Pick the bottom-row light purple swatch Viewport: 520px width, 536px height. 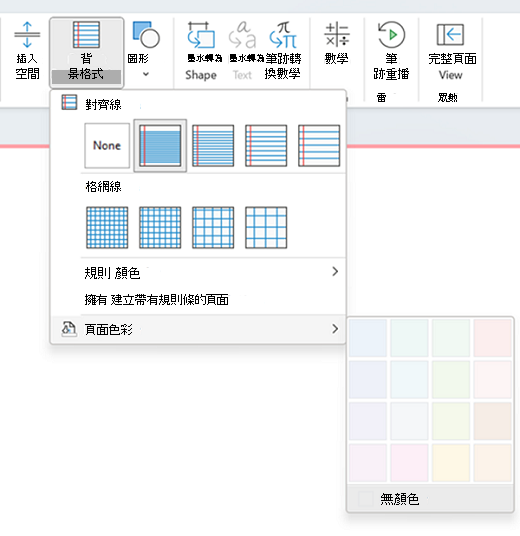click(x=368, y=463)
